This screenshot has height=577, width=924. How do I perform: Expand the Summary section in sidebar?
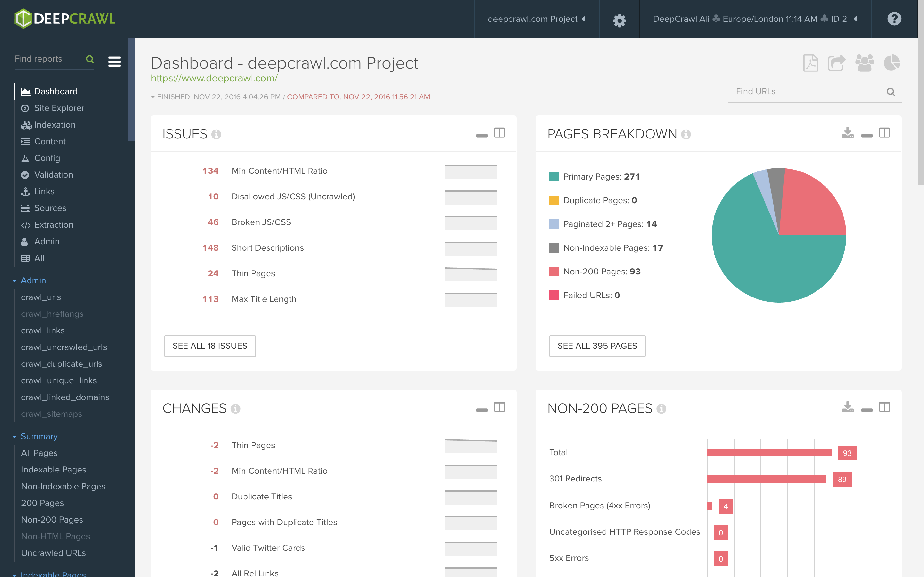click(x=39, y=436)
